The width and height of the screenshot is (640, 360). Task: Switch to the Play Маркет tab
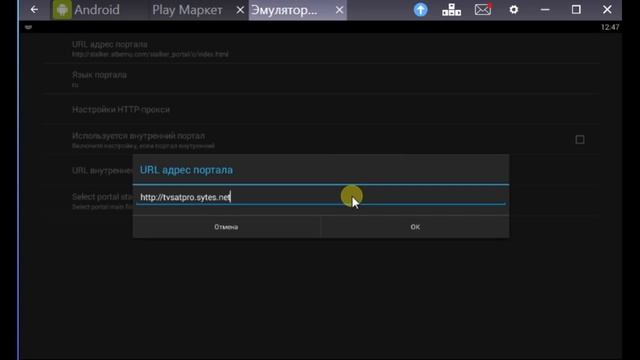187,10
